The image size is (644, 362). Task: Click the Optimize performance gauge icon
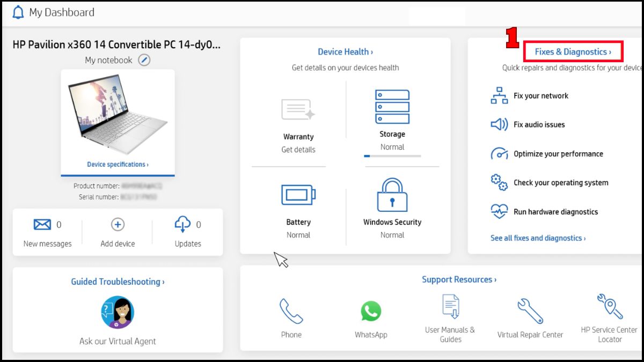499,154
